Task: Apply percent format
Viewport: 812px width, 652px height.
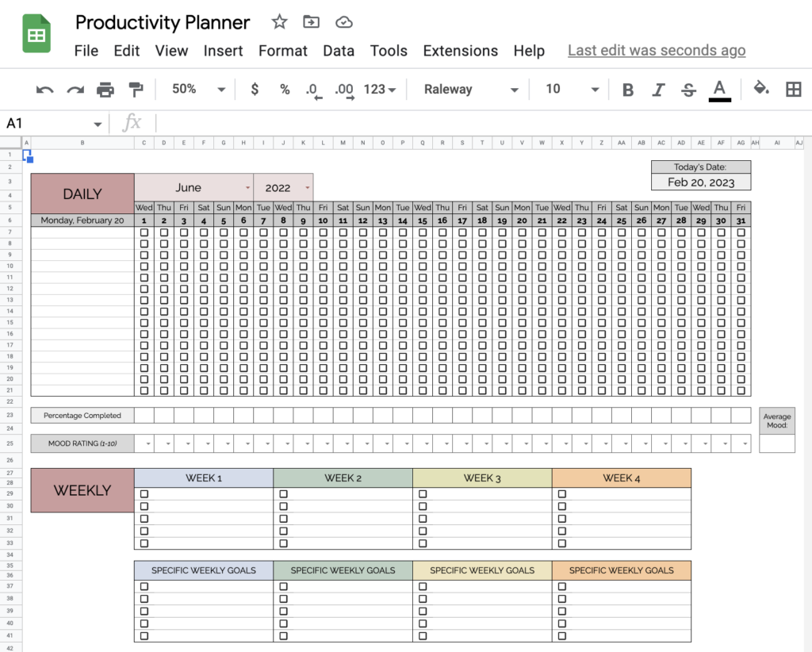Action: [285, 89]
